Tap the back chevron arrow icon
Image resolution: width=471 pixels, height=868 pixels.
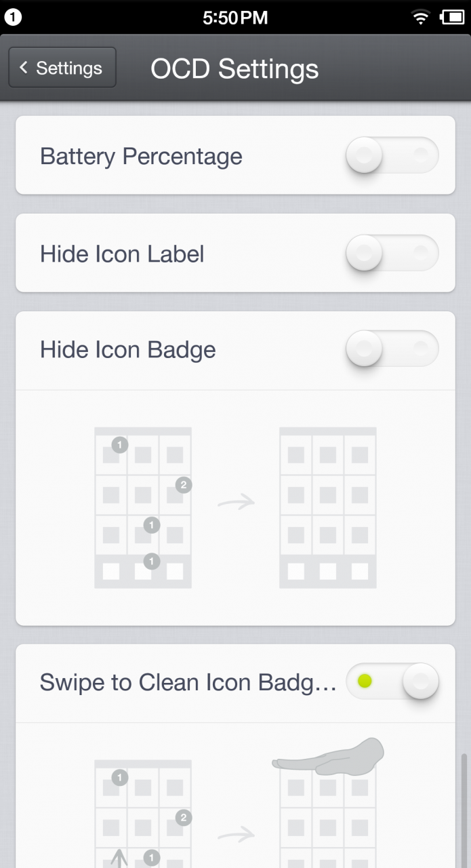24,68
